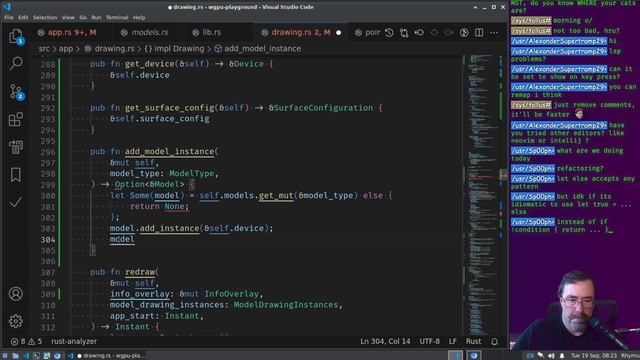The image size is (640, 360).
Task: Select the drawing.rs tab
Action: 300,32
